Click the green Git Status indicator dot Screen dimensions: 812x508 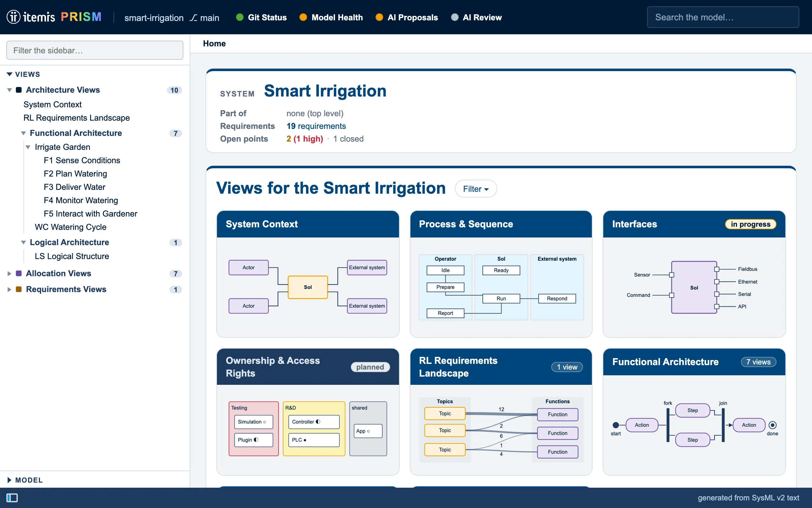[239, 17]
